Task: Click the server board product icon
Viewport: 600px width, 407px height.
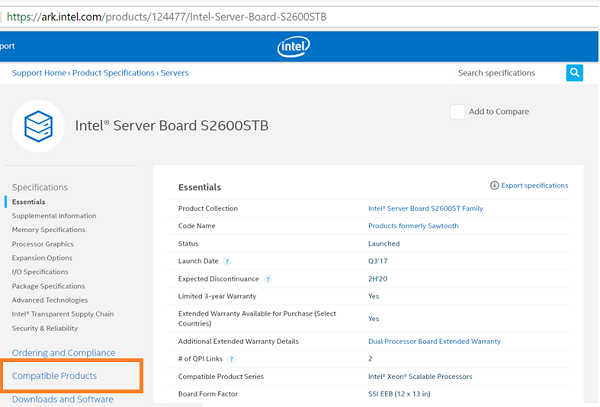Action: [38, 126]
